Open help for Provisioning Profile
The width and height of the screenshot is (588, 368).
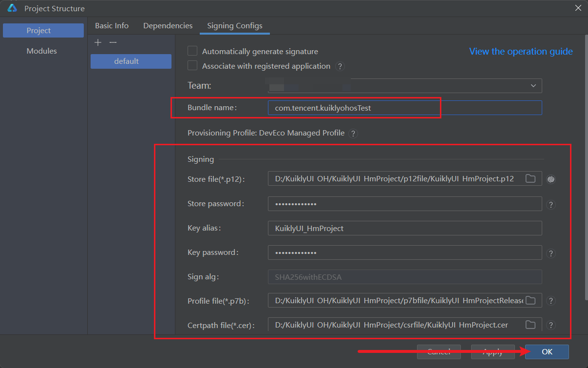click(353, 133)
